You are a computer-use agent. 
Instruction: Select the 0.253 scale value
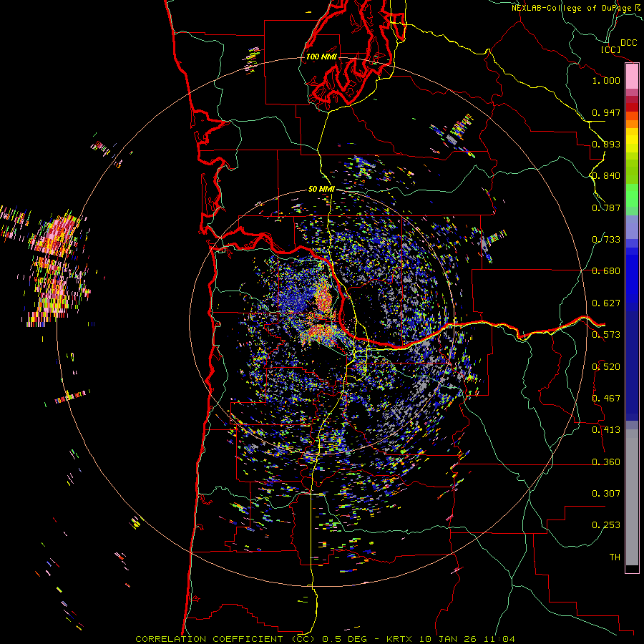pyautogui.click(x=606, y=525)
